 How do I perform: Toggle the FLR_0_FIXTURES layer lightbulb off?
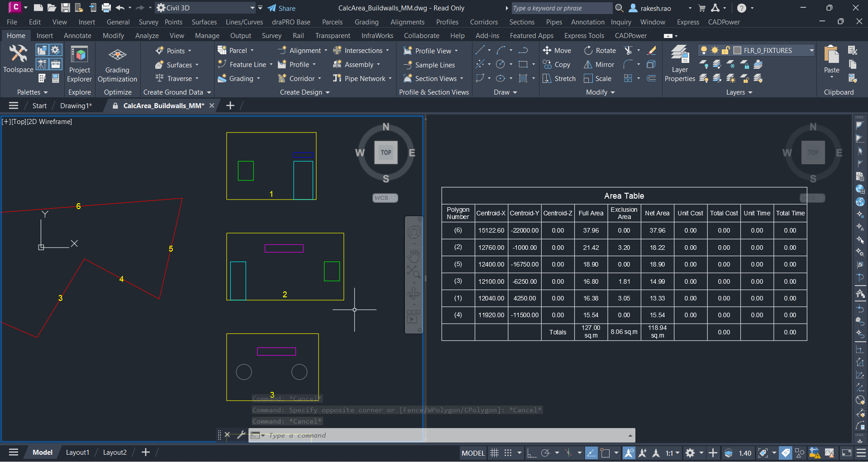(x=704, y=50)
